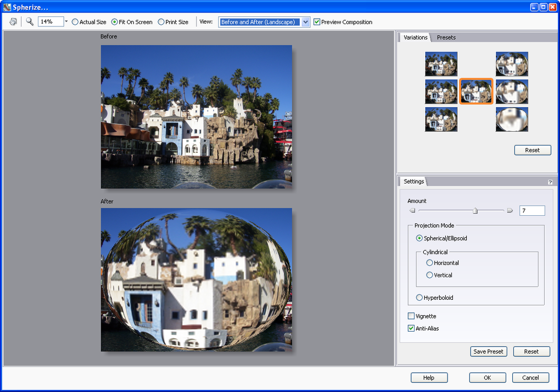Choose Horizontal cylindrical projection

[430, 263]
